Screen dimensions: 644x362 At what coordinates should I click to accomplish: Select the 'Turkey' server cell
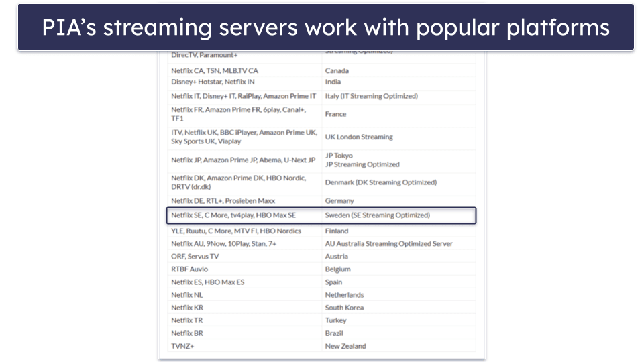pos(398,320)
